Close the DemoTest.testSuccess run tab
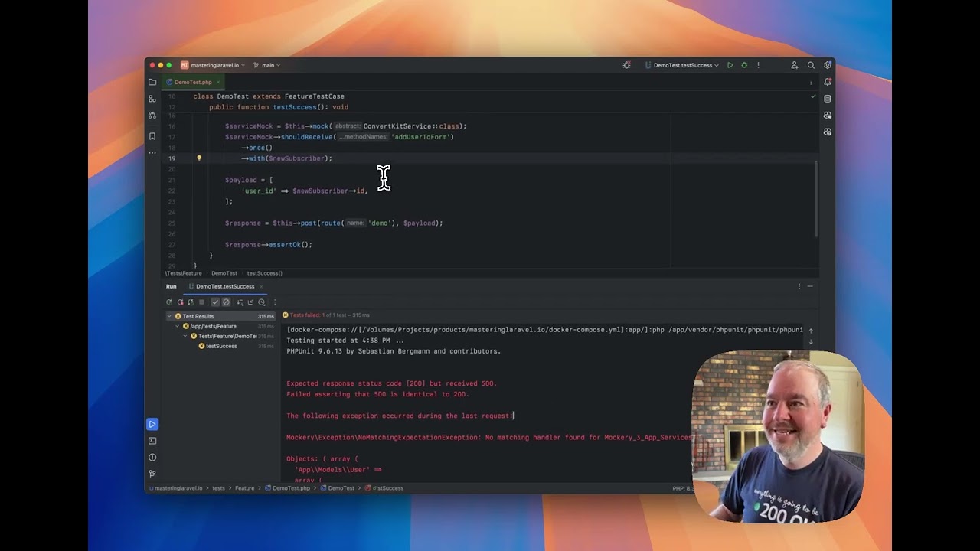This screenshot has width=980, height=551. (261, 286)
